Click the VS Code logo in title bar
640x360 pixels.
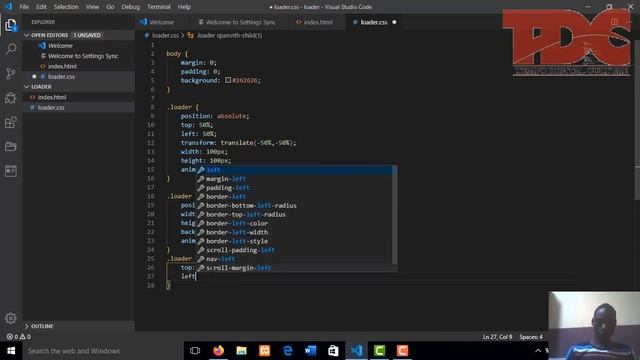point(8,7)
